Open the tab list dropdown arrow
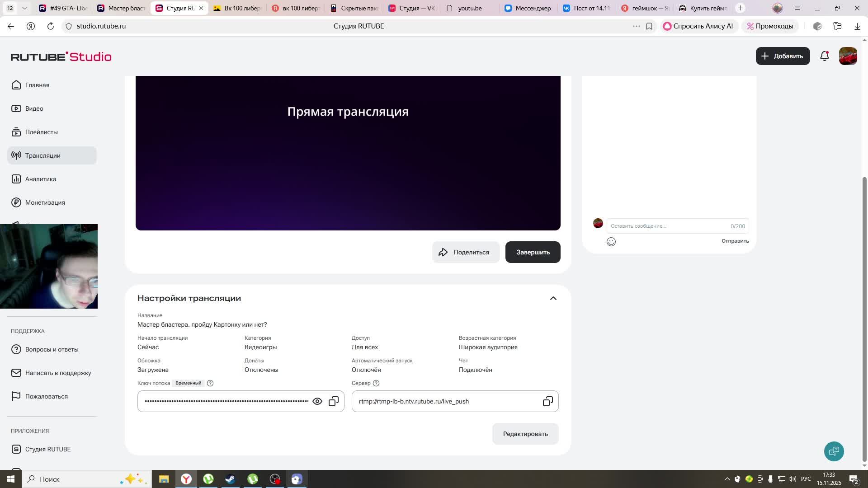This screenshot has width=868, height=488. [24, 8]
